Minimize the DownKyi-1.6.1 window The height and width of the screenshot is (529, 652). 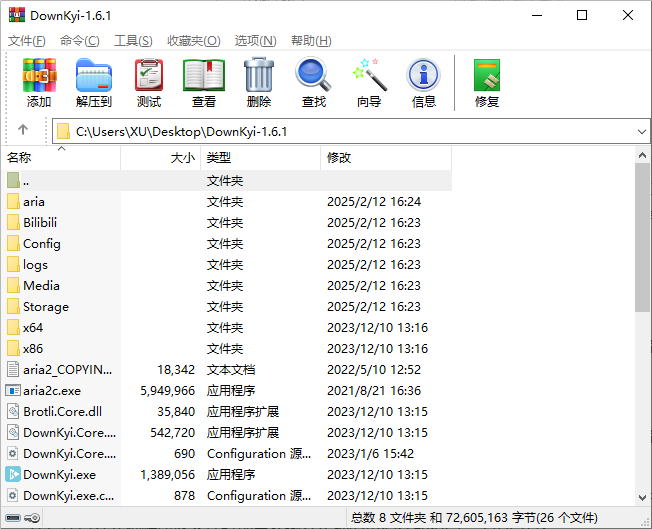pos(537,15)
